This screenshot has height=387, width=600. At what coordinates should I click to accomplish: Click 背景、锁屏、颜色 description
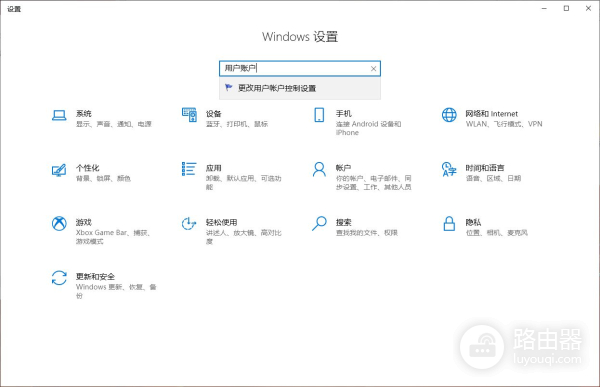103,178
